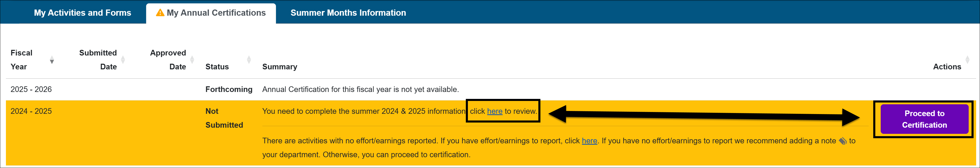Click Proceed to Certification button
Screen dimensions: 980x168
click(x=924, y=119)
